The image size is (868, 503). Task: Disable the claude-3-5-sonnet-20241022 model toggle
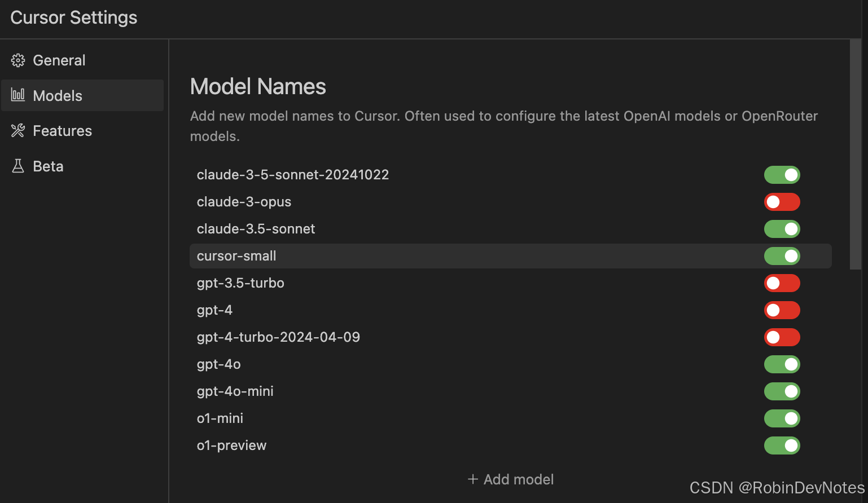[782, 175]
